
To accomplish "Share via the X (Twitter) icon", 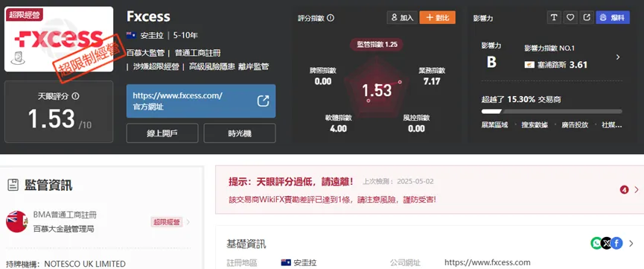I will [606, 244].
